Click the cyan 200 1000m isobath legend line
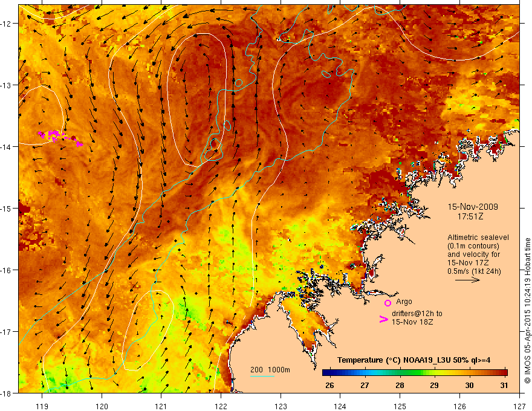Screen dimensions: 532x411 coord(262,376)
